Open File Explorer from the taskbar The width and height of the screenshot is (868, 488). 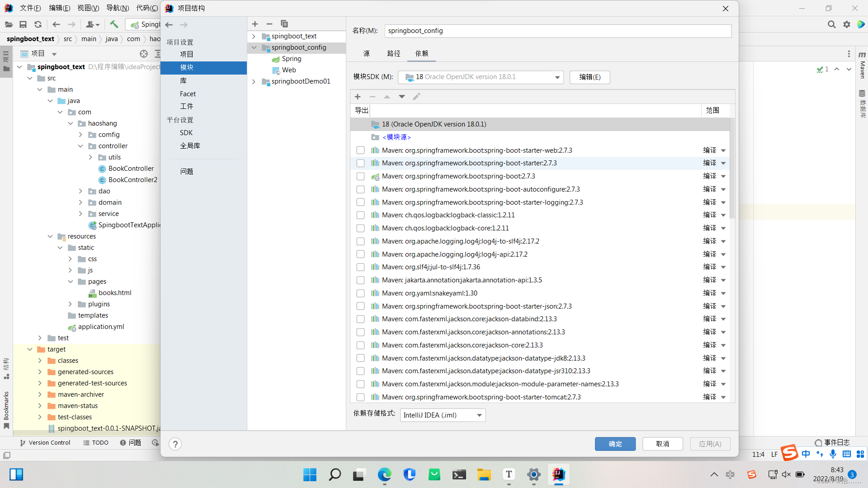(x=484, y=474)
